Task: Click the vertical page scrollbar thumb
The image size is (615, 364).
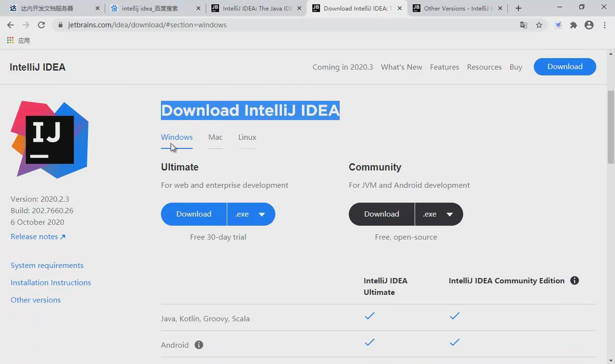Action: click(x=611, y=127)
